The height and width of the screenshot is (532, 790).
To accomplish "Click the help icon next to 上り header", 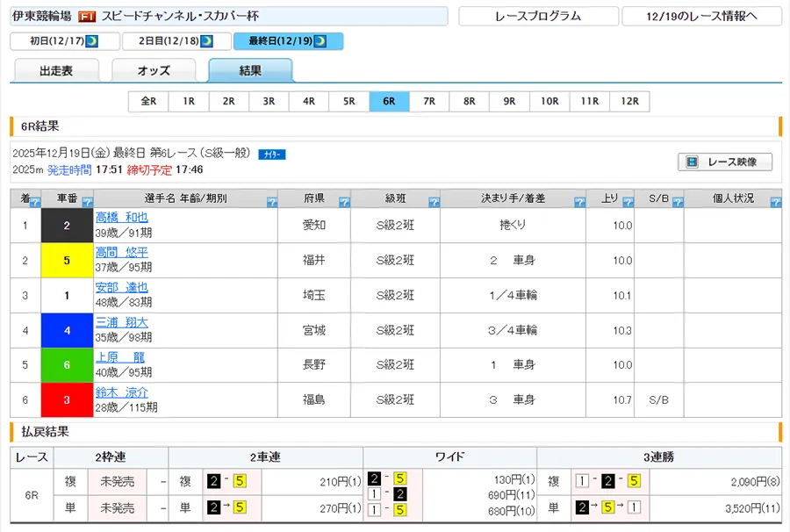I will (x=627, y=202).
